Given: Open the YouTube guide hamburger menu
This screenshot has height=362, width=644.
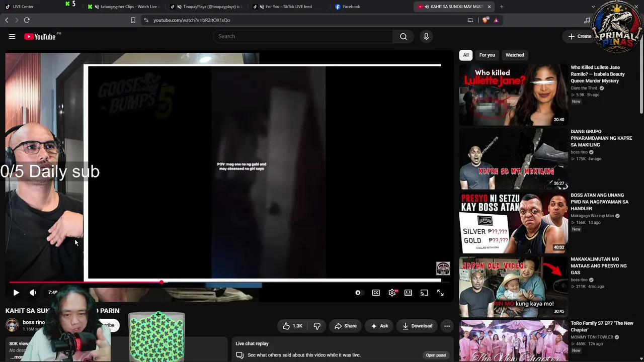Looking at the screenshot, I should (x=12, y=36).
